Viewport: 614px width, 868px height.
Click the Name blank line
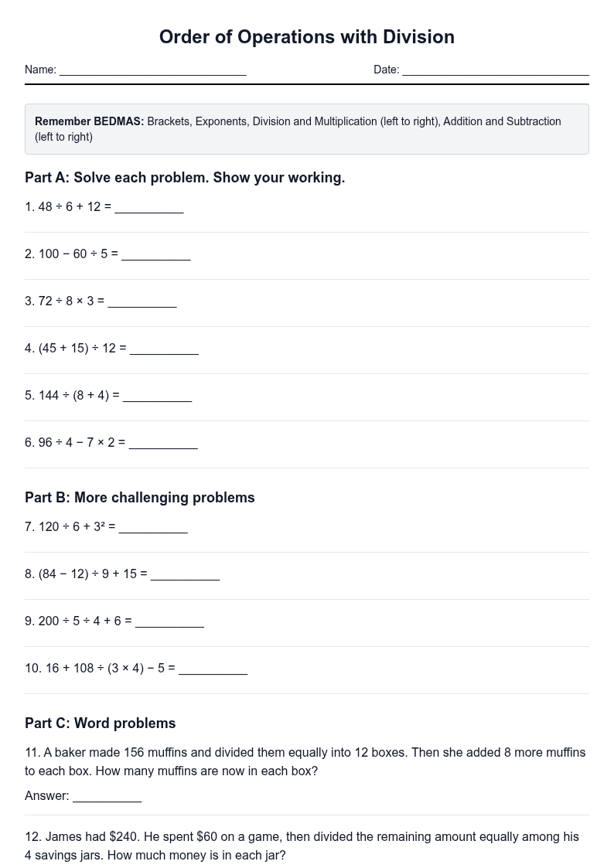153,70
